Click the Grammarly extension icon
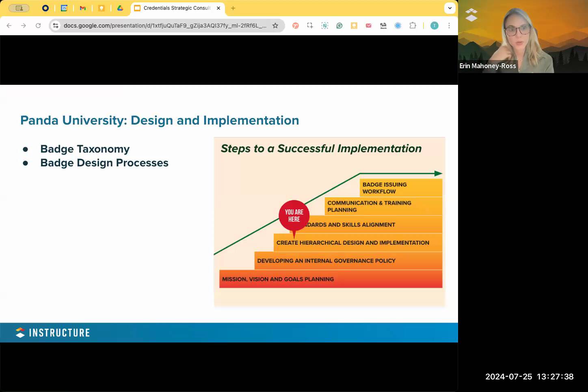Viewport: 588px width, 392px height. (x=339, y=26)
